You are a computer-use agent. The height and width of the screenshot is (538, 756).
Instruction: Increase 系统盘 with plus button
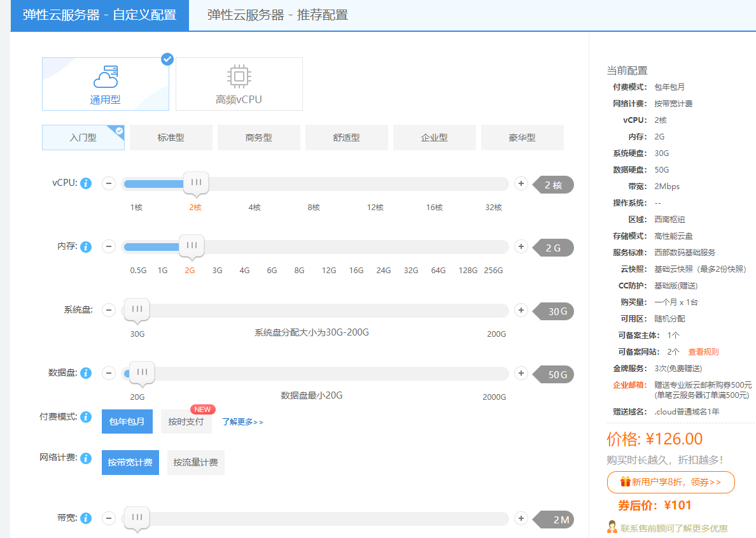pyautogui.click(x=521, y=310)
